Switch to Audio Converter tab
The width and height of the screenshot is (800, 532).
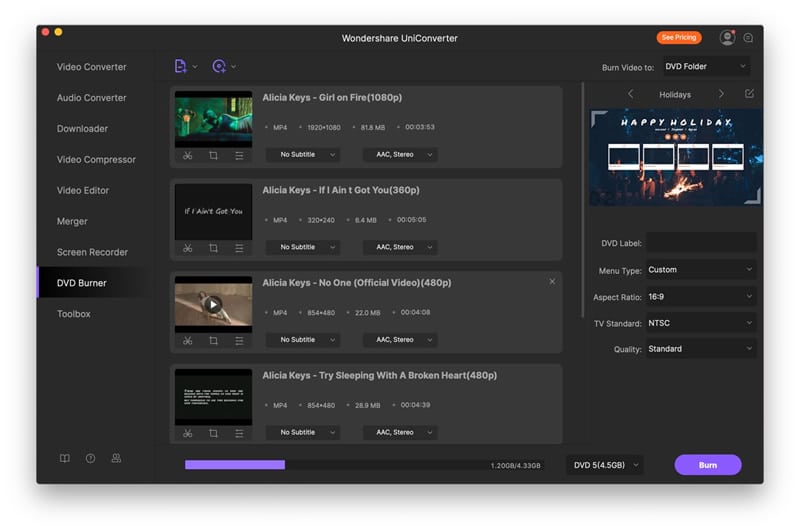(x=91, y=98)
